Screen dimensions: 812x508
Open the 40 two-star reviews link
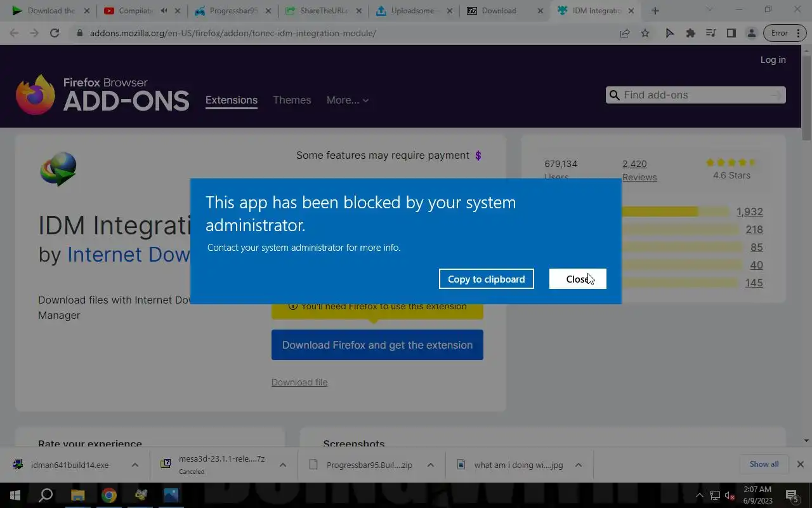point(756,265)
